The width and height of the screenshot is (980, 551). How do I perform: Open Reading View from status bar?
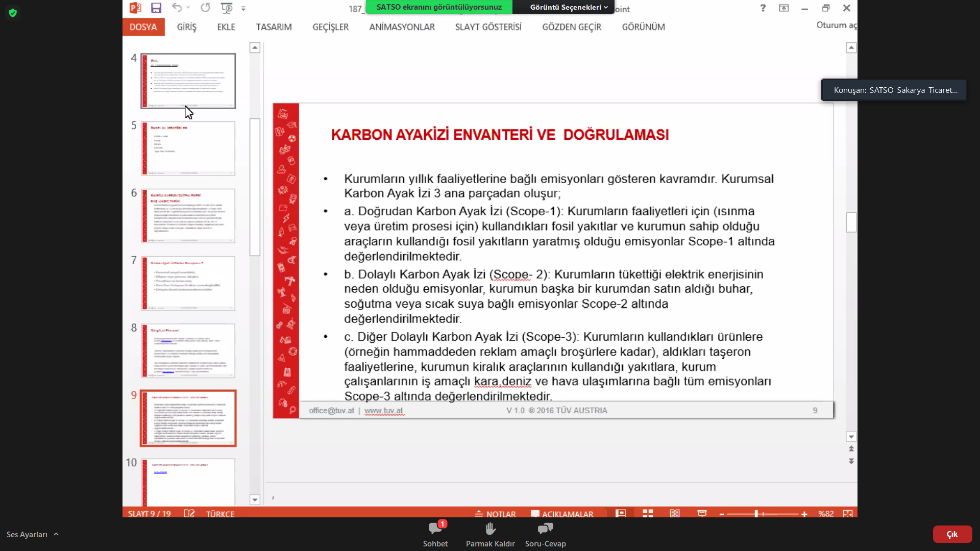[675, 513]
